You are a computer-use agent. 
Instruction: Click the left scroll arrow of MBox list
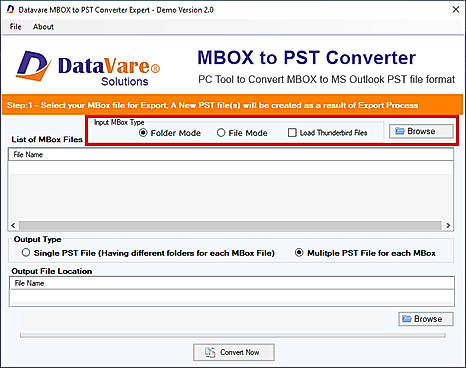[x=13, y=226]
